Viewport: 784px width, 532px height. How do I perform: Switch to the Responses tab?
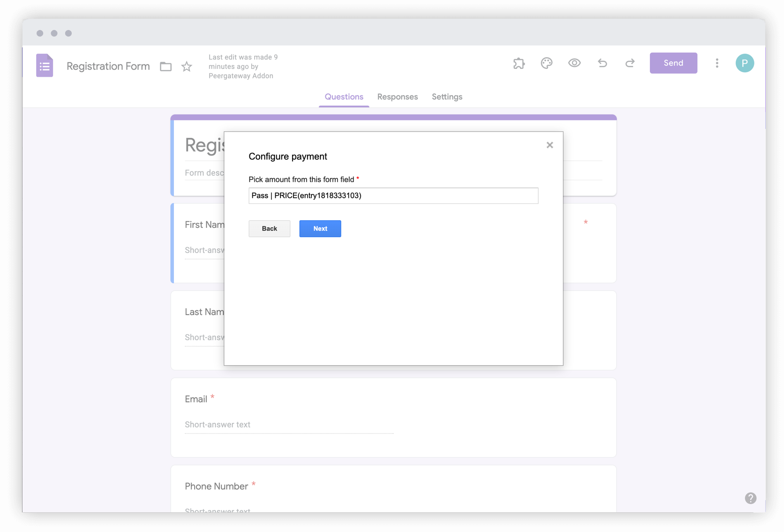(397, 97)
